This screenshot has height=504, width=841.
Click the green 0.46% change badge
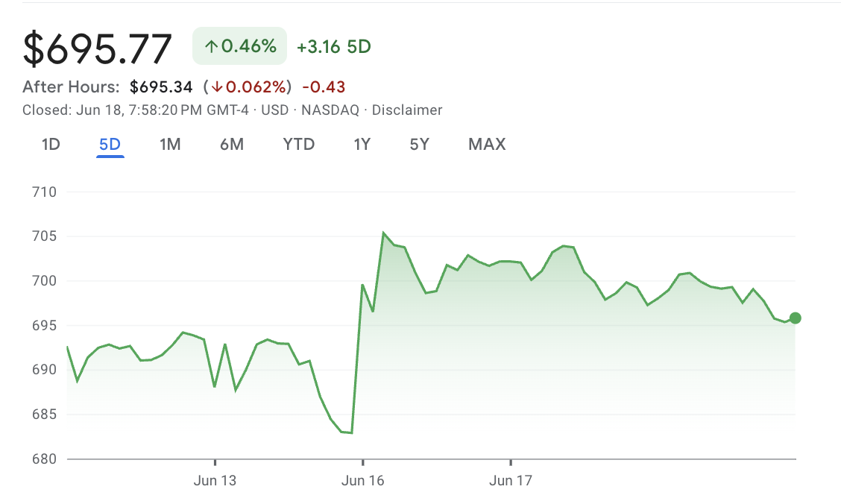(x=239, y=46)
